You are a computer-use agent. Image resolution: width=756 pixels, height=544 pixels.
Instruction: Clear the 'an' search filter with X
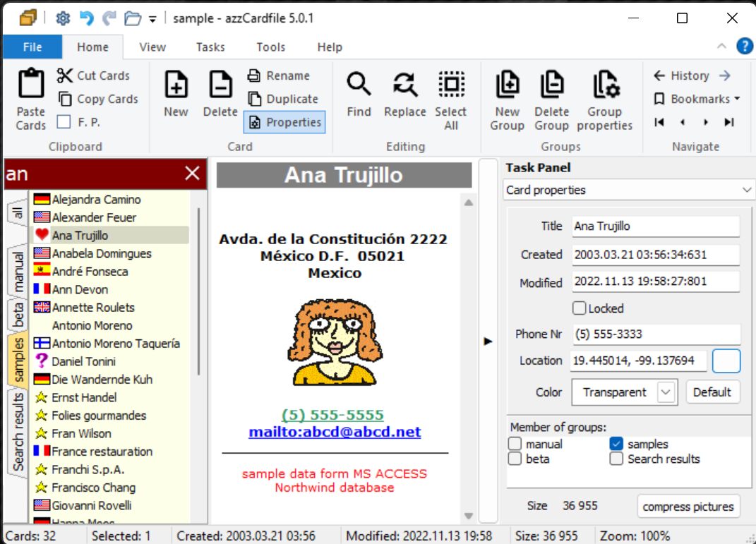coord(192,172)
